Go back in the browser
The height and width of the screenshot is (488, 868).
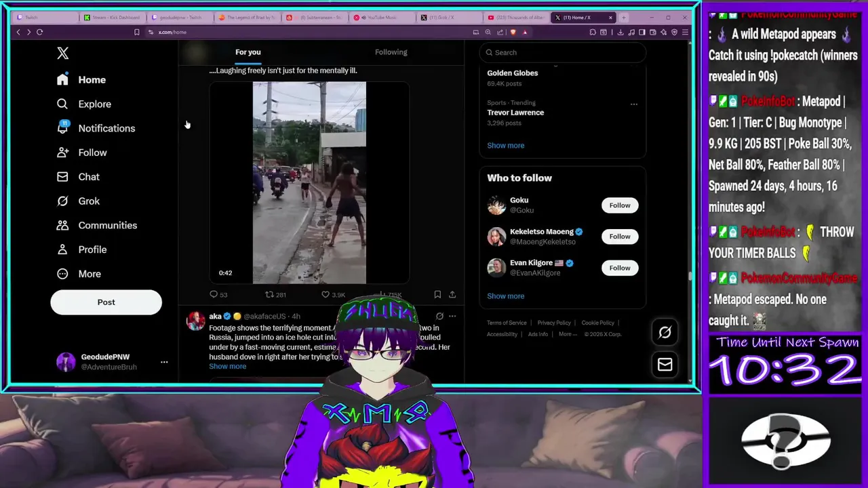click(18, 32)
